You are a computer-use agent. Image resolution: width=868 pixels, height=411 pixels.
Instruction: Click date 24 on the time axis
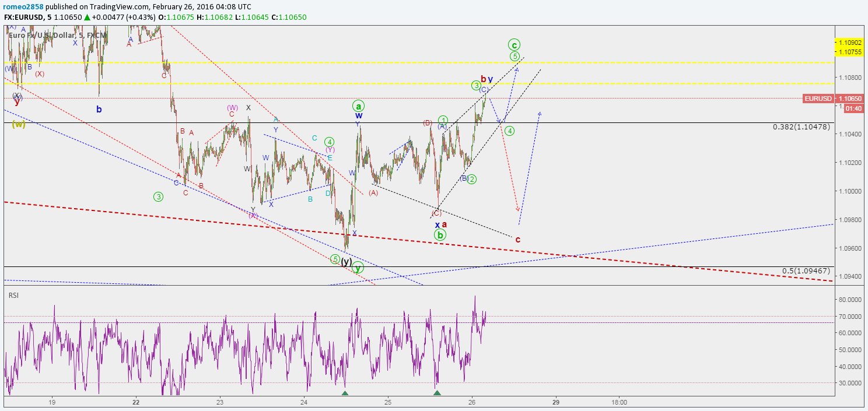tap(304, 402)
